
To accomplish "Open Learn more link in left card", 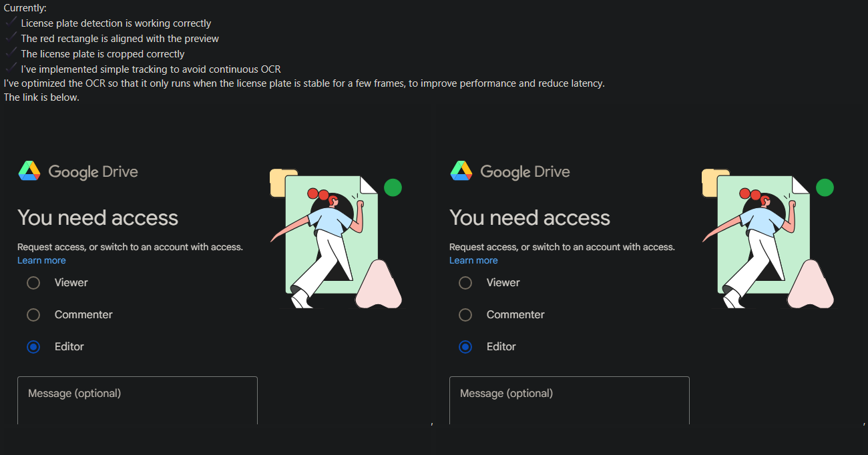I will click(x=41, y=260).
